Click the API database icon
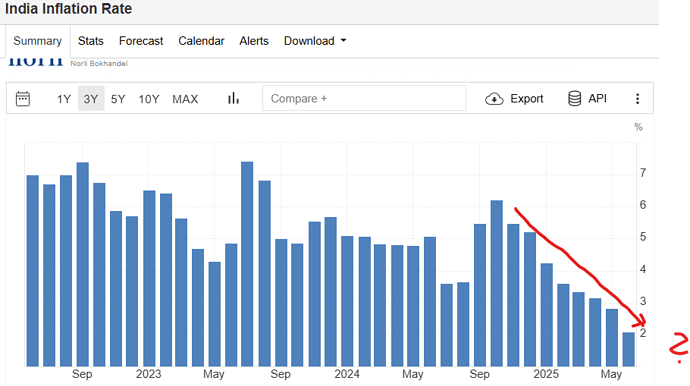 (574, 99)
